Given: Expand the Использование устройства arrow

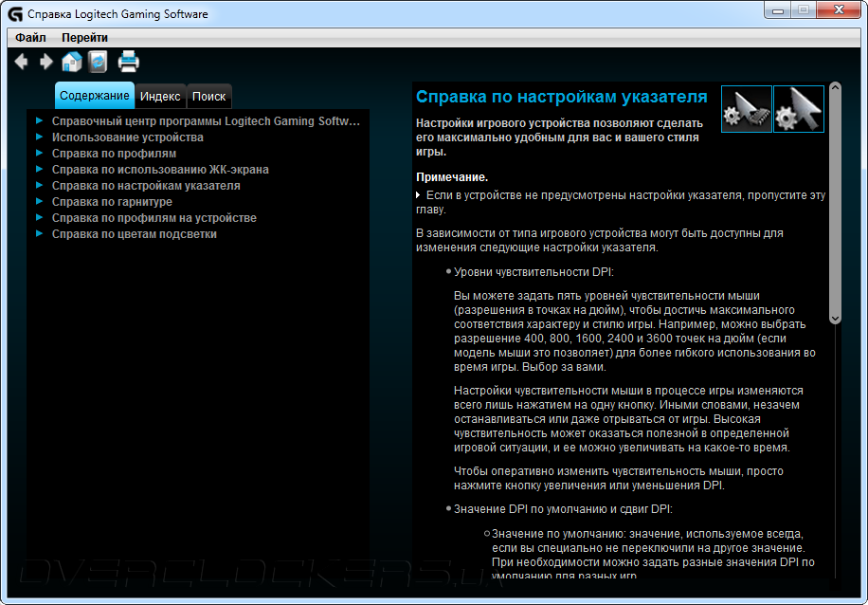Looking at the screenshot, I should tap(39, 137).
